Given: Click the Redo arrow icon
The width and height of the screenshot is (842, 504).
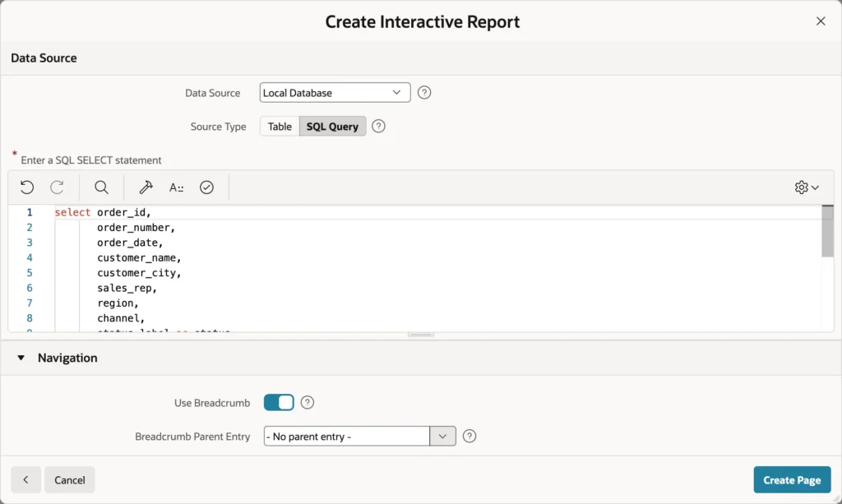Looking at the screenshot, I should click(x=57, y=187).
